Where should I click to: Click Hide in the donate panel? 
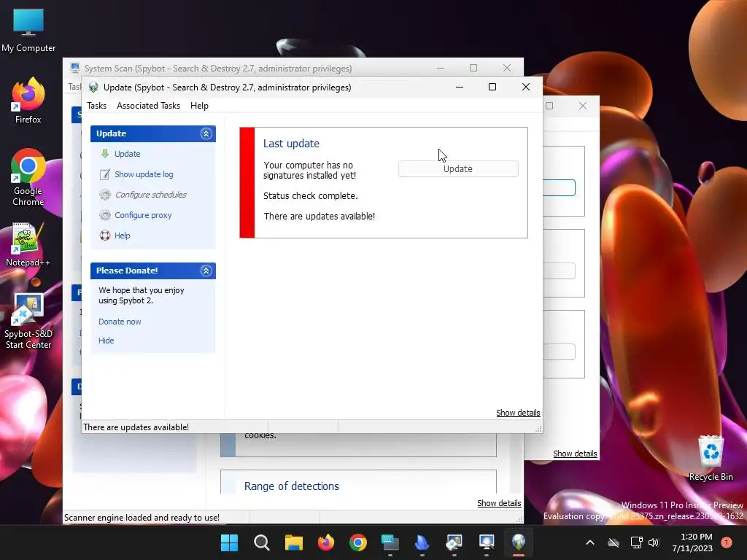pyautogui.click(x=106, y=341)
